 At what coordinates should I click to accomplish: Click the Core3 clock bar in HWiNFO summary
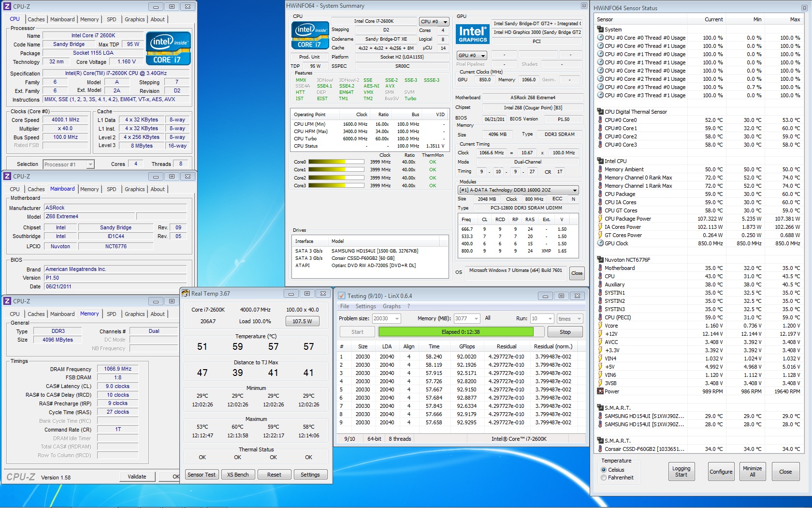point(336,186)
